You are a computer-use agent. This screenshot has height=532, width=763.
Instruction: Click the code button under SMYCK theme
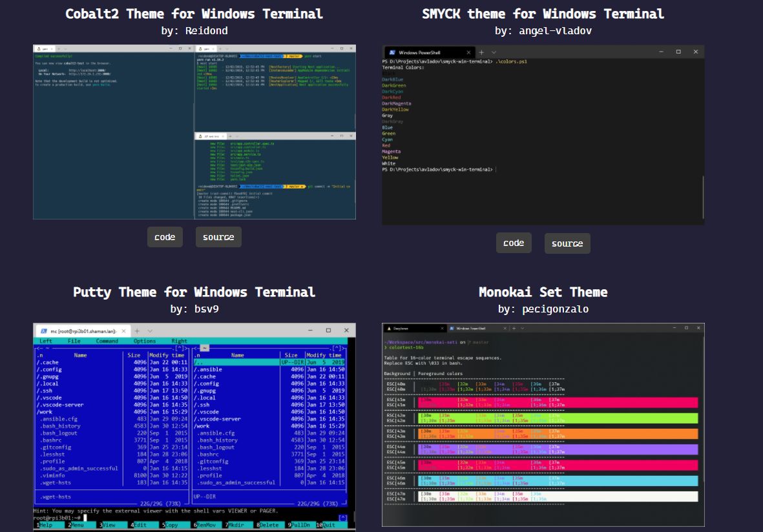(x=514, y=243)
